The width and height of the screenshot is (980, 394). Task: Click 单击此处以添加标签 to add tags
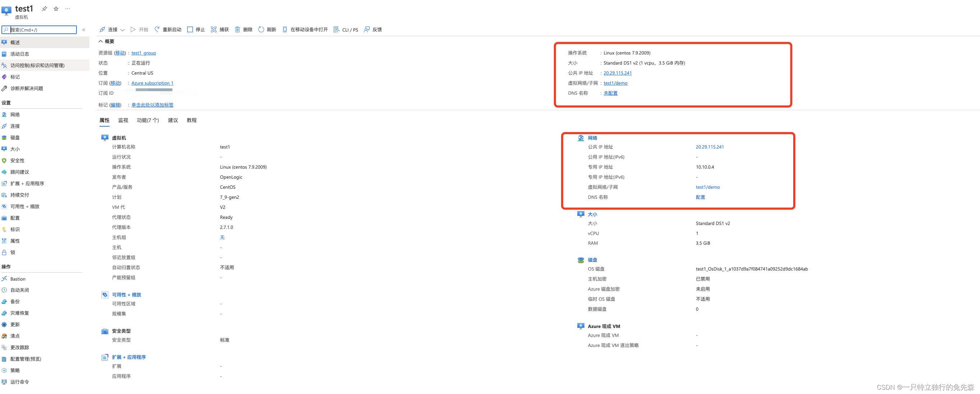152,105
